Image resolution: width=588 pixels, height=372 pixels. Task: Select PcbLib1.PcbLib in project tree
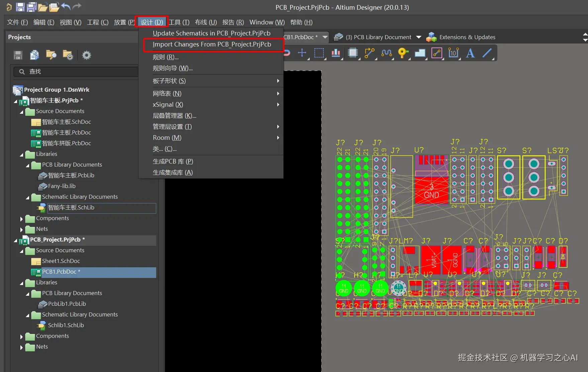click(67, 304)
